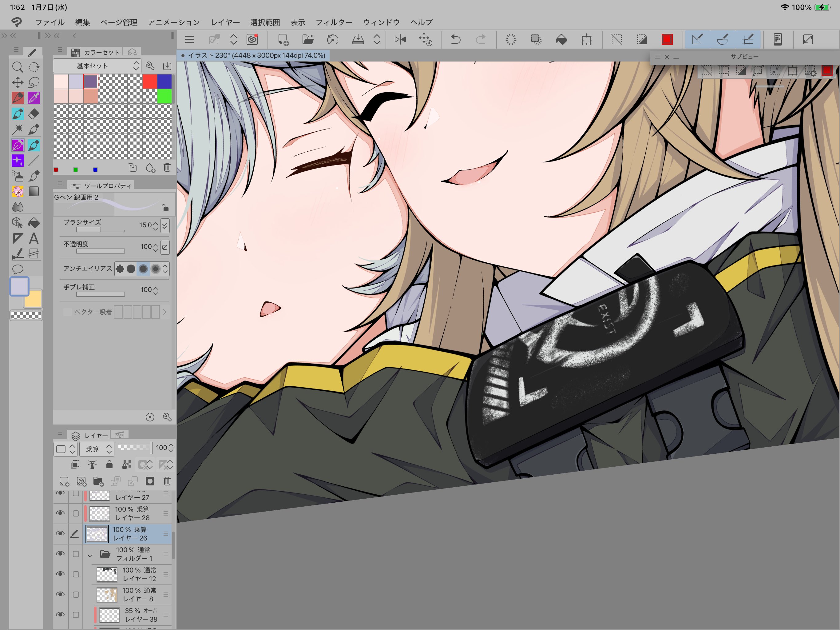
Task: Select the レイヤー 12 layer thumbnail
Action: (107, 574)
